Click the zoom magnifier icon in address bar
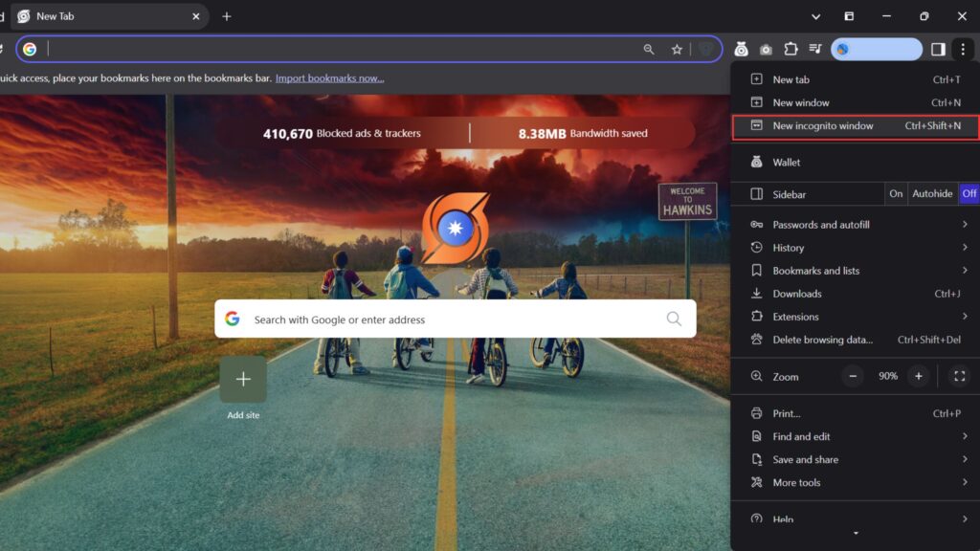980x551 pixels. 649,50
